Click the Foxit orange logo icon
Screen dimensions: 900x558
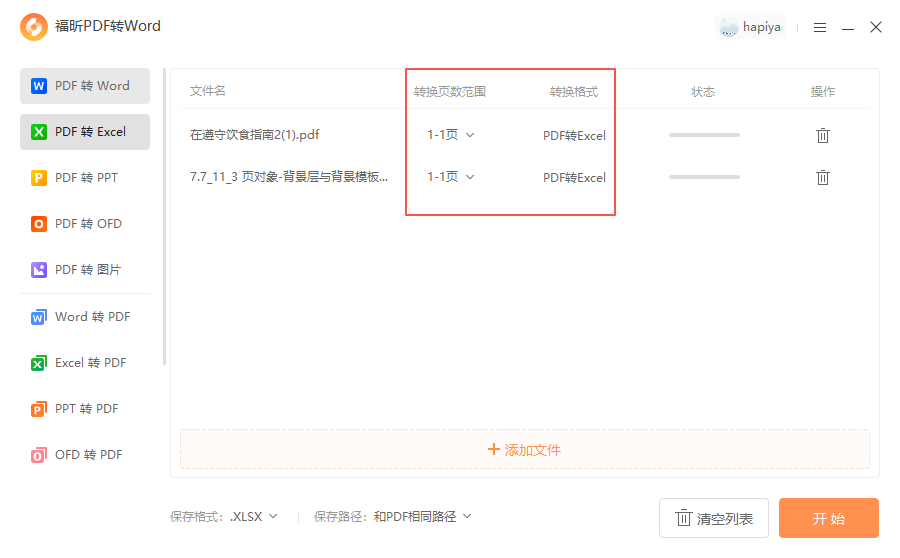click(34, 27)
